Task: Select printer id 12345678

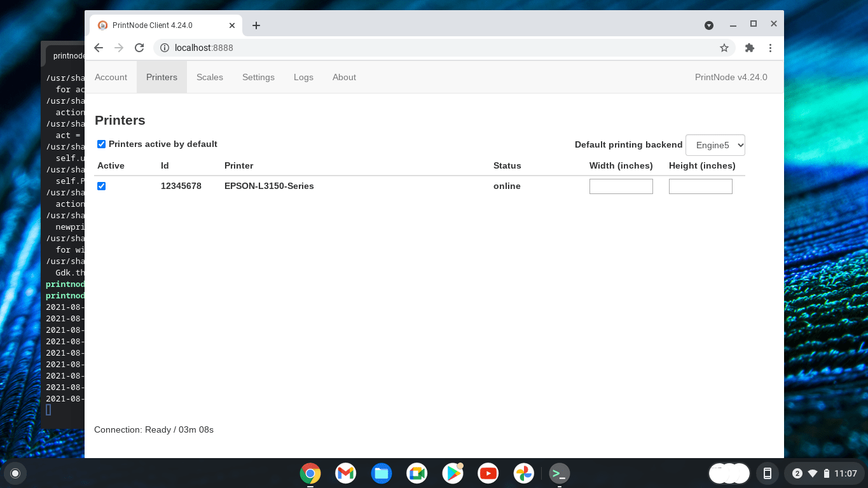Action: 181,186
